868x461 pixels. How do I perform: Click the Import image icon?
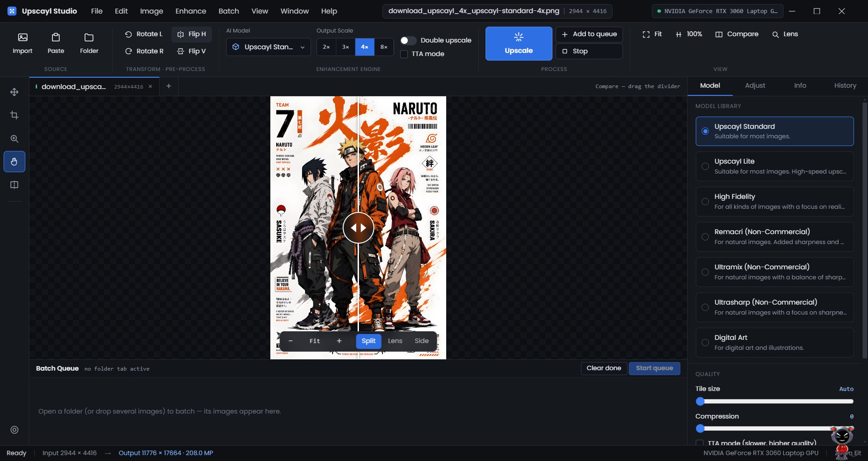23,43
